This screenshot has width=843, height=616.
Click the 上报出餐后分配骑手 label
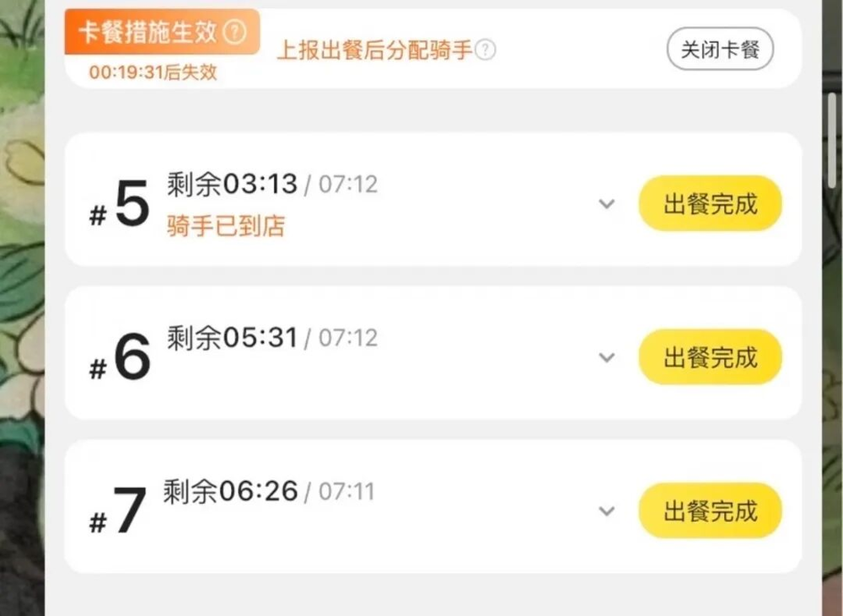375,51
